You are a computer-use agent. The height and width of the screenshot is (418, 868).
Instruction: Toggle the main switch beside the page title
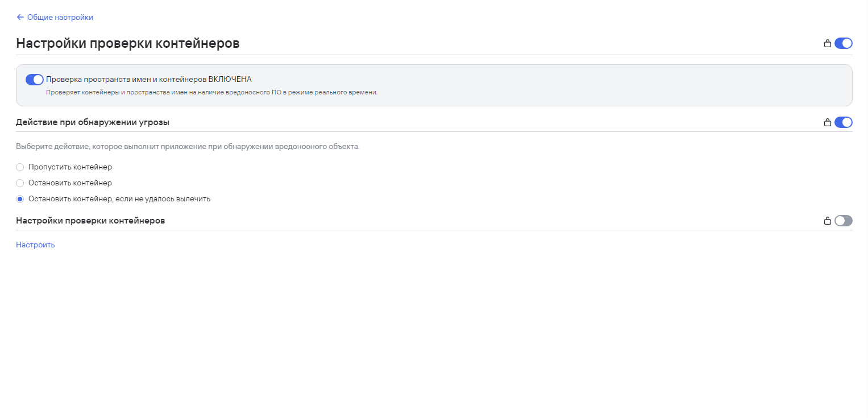pyautogui.click(x=844, y=43)
